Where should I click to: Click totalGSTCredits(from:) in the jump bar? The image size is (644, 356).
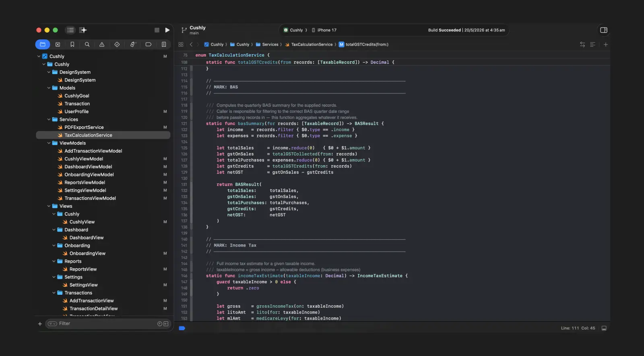[363, 45]
